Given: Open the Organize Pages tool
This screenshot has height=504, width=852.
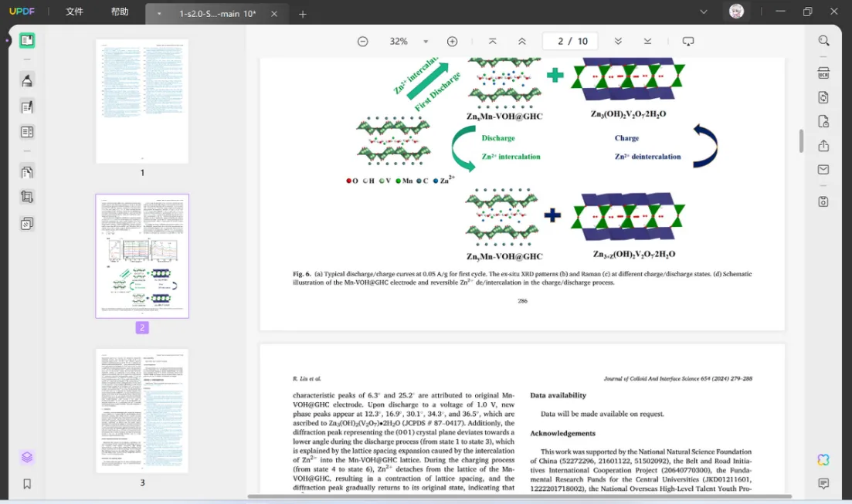Looking at the screenshot, I should coord(26,172).
